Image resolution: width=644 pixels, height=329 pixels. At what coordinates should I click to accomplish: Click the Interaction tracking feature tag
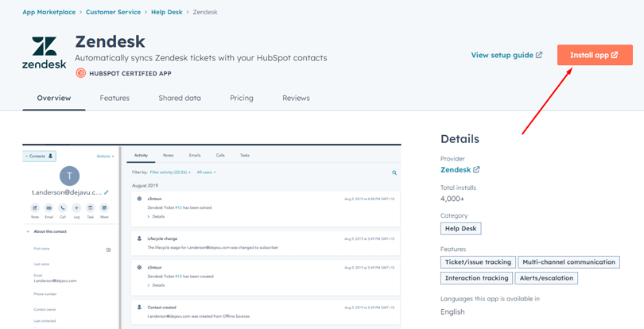476,278
